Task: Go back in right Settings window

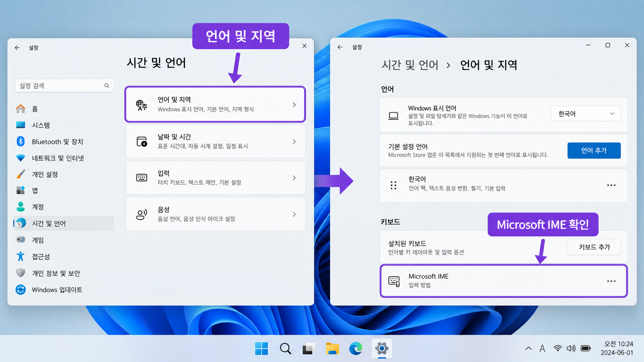Action: (x=340, y=47)
